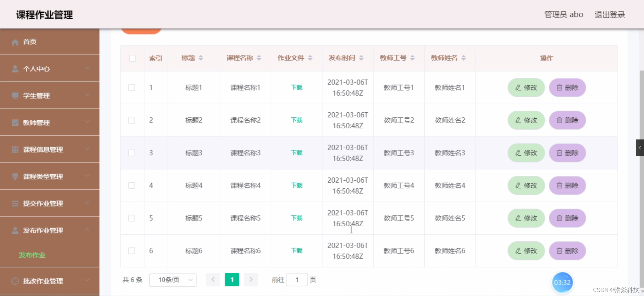Sort the table by 发布时间 column
The height and width of the screenshot is (296, 644).
point(361,58)
